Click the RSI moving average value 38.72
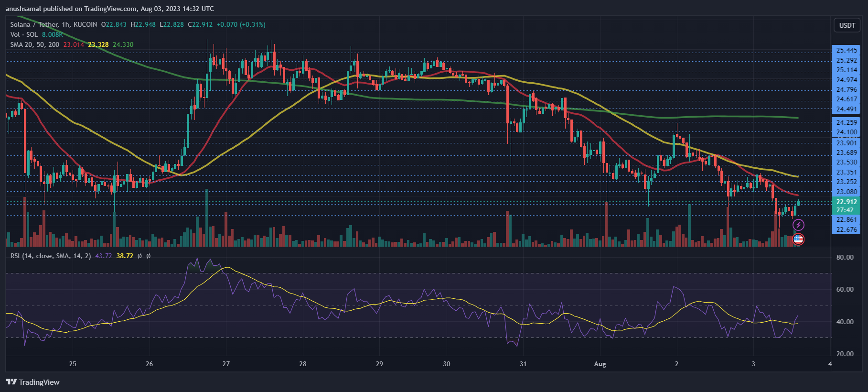The width and height of the screenshot is (868, 392). [x=125, y=256]
